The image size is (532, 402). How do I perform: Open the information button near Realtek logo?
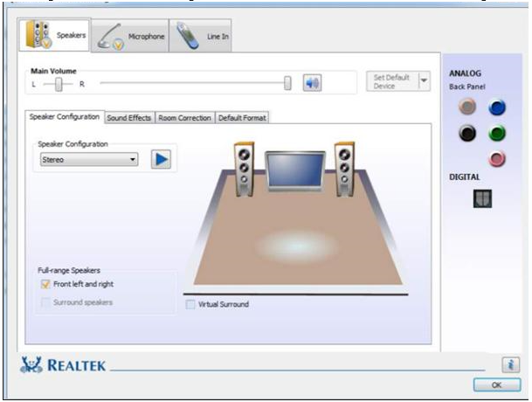pos(511,365)
